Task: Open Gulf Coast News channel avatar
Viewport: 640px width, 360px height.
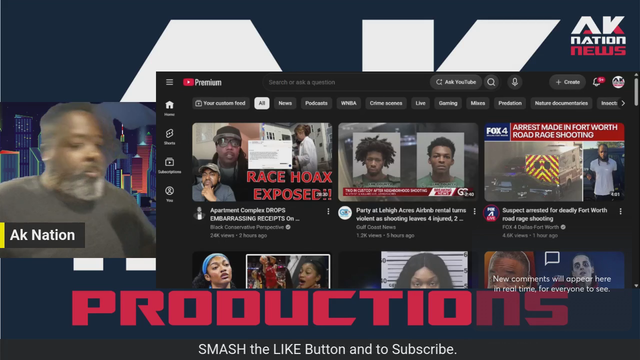Action: [x=345, y=213]
